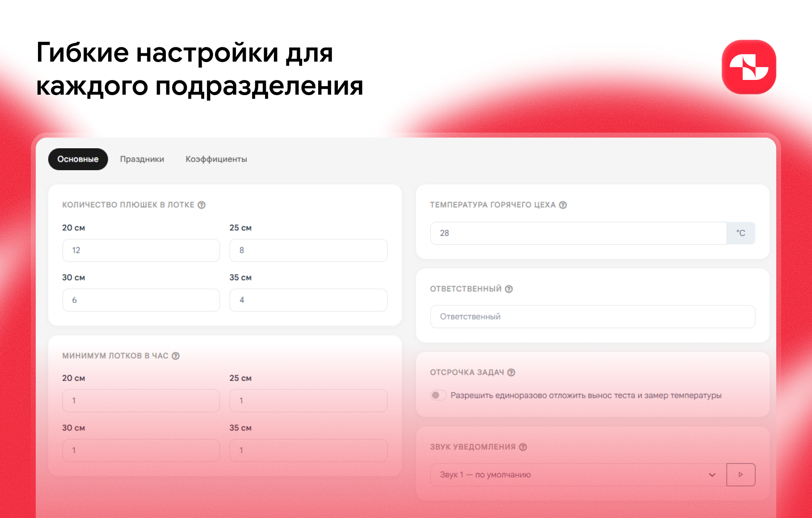Click the 25 см field with value 8
The image size is (812, 518).
pyautogui.click(x=308, y=251)
